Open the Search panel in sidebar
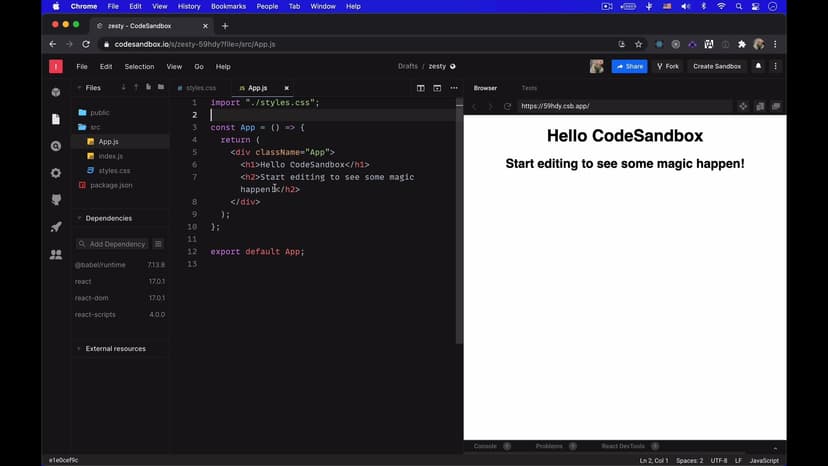828x466 pixels. click(x=56, y=146)
